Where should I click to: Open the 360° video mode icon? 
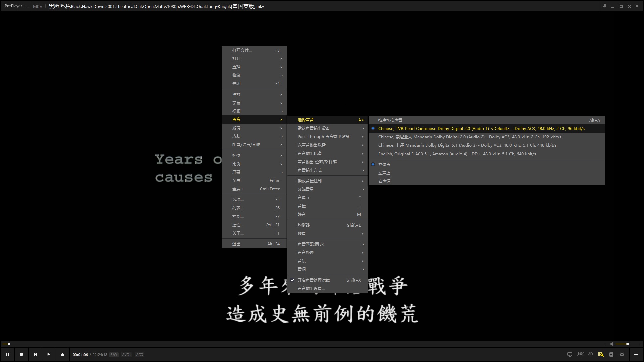[580, 354]
